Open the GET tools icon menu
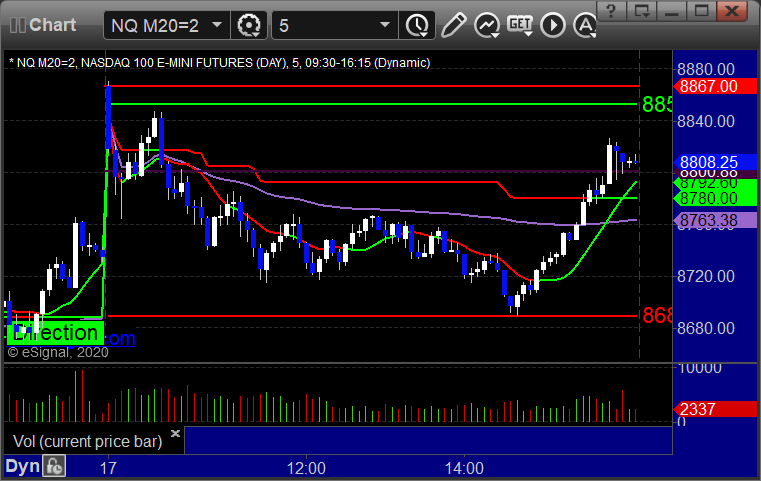 pyautogui.click(x=520, y=25)
